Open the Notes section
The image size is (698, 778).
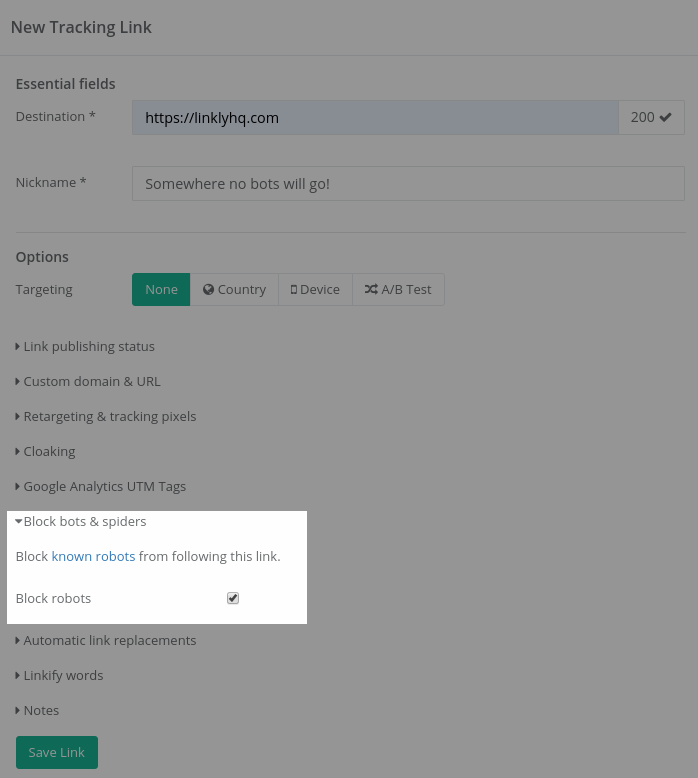[x=41, y=710]
